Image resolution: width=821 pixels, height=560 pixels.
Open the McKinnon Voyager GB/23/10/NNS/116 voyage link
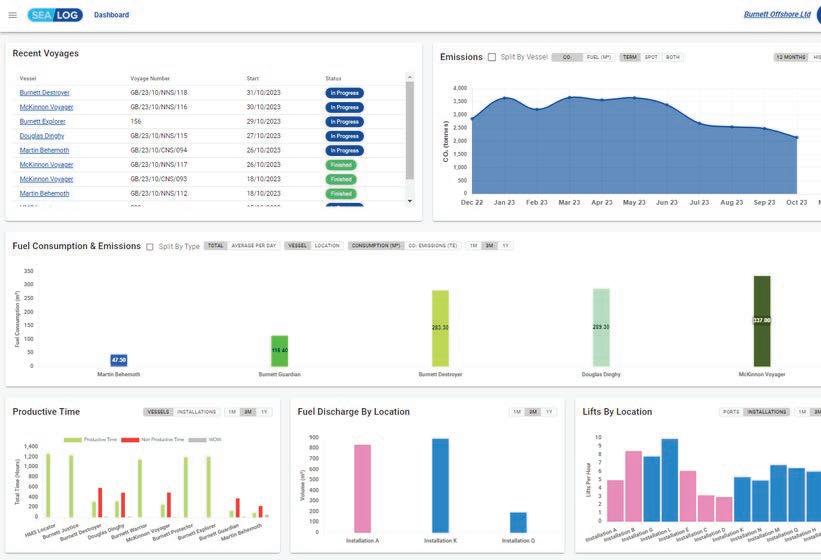(x=46, y=107)
